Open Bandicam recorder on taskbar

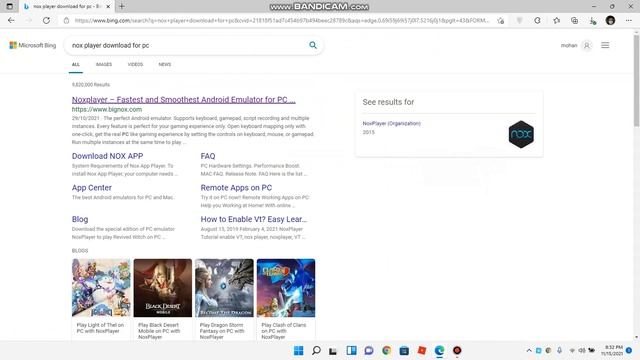point(457,351)
